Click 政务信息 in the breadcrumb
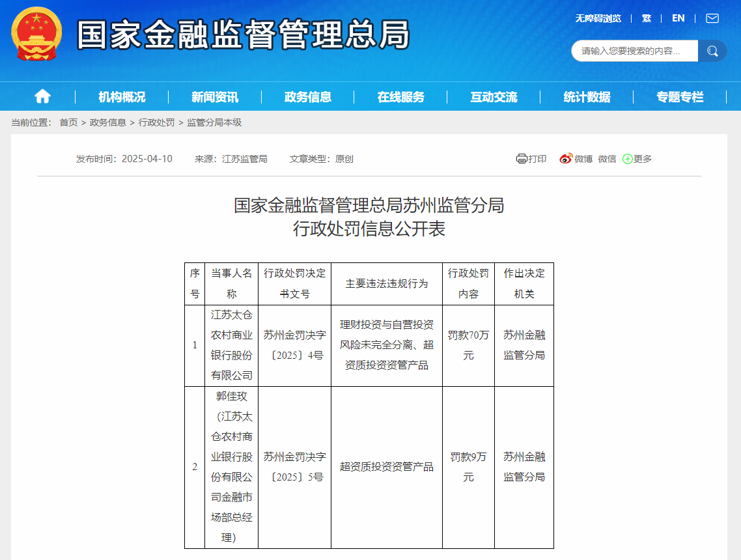The height and width of the screenshot is (560, 741). click(107, 122)
